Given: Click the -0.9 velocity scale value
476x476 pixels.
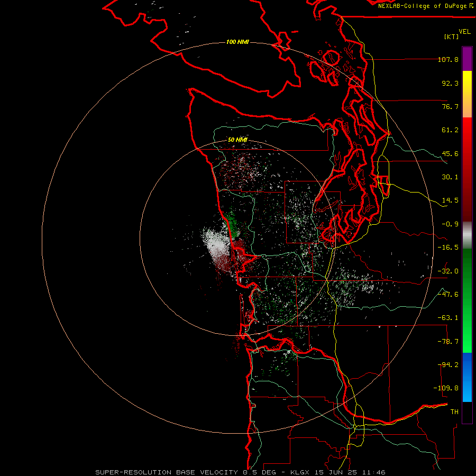Looking at the screenshot, I should pyautogui.click(x=450, y=224).
